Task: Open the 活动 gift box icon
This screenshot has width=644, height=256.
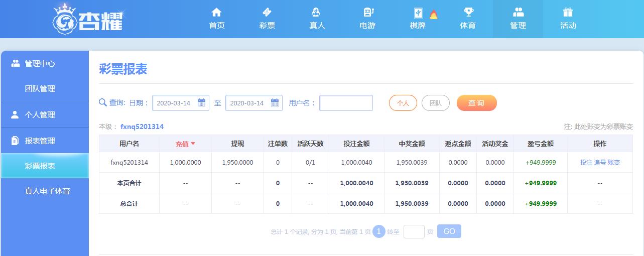Action: click(x=568, y=13)
